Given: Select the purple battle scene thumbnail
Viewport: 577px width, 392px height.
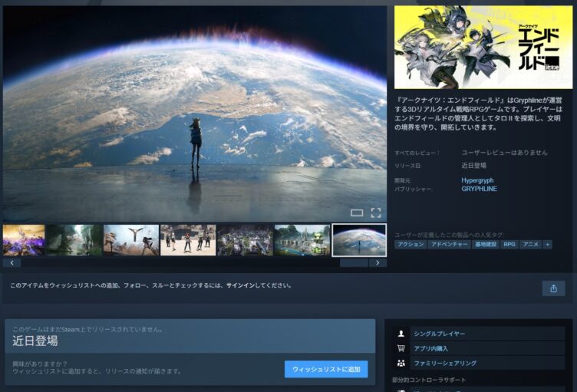Looking at the screenshot, I should click(24, 240).
